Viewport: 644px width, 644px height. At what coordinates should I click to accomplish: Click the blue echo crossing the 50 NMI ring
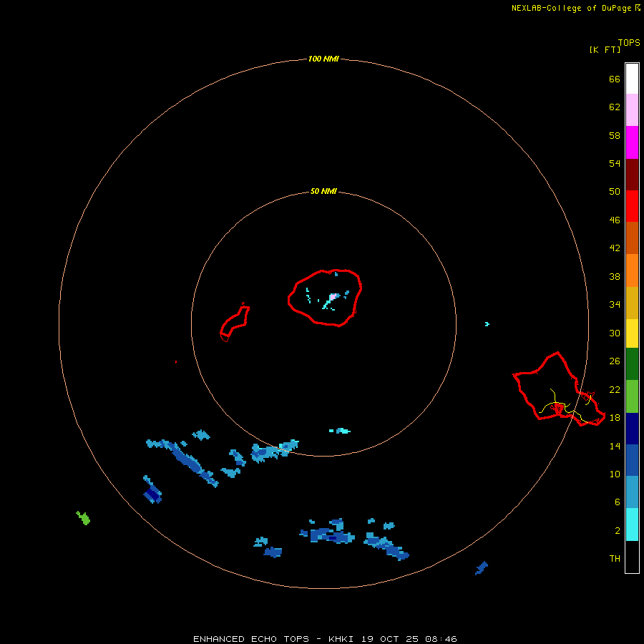pos(274,451)
